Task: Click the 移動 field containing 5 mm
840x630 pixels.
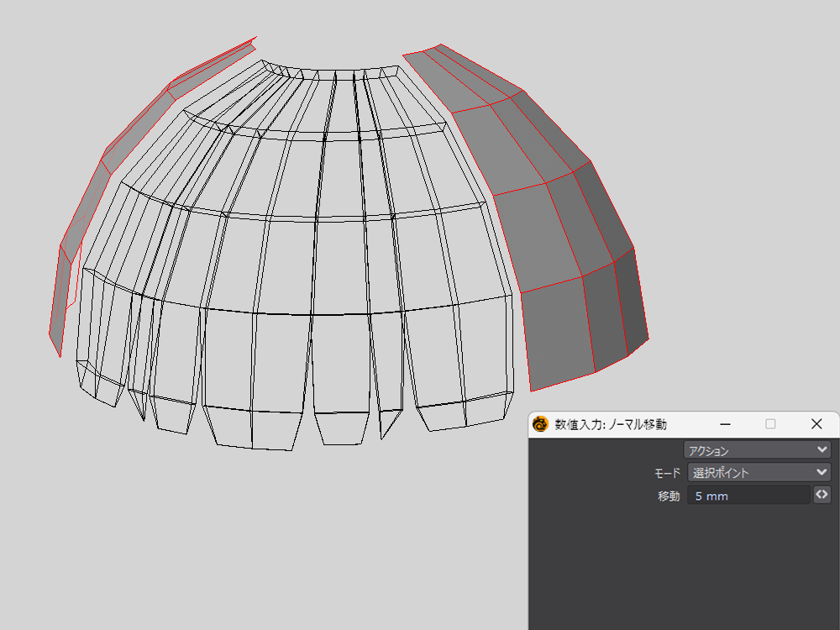Action: click(x=749, y=496)
